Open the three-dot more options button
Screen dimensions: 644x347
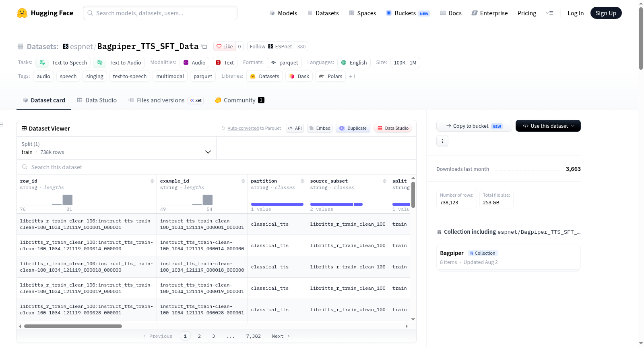point(442,141)
